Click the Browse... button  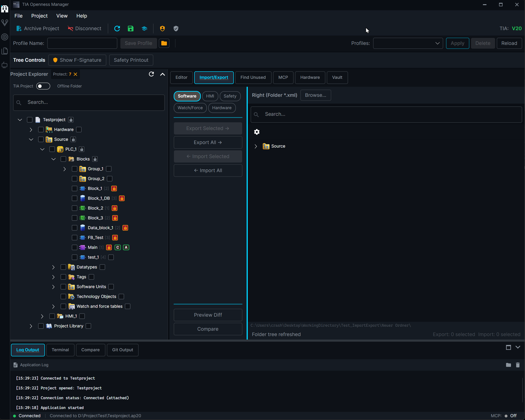[315, 95]
